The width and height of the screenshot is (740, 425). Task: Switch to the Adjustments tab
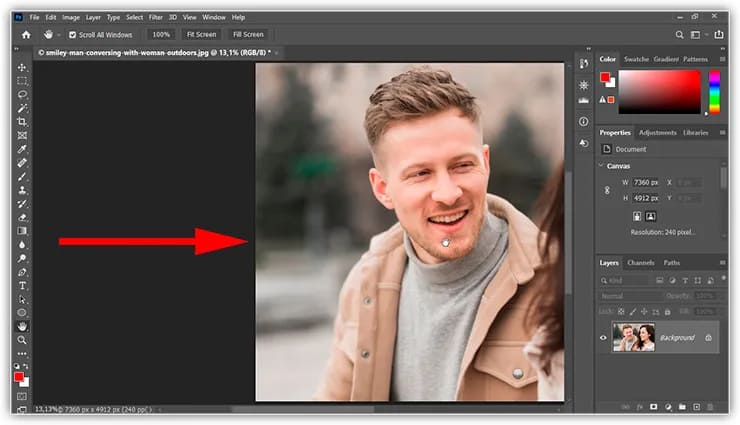tap(657, 133)
